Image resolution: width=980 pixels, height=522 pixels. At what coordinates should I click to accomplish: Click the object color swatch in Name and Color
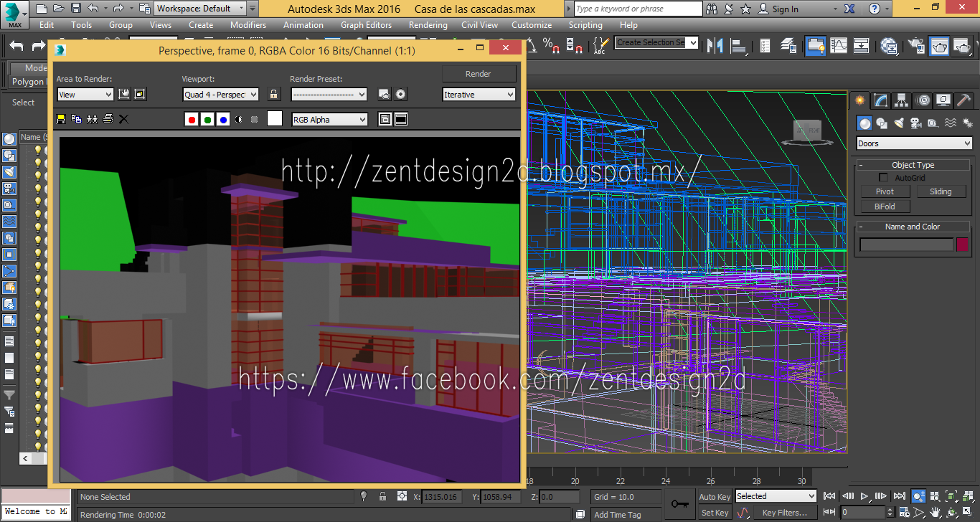click(962, 245)
